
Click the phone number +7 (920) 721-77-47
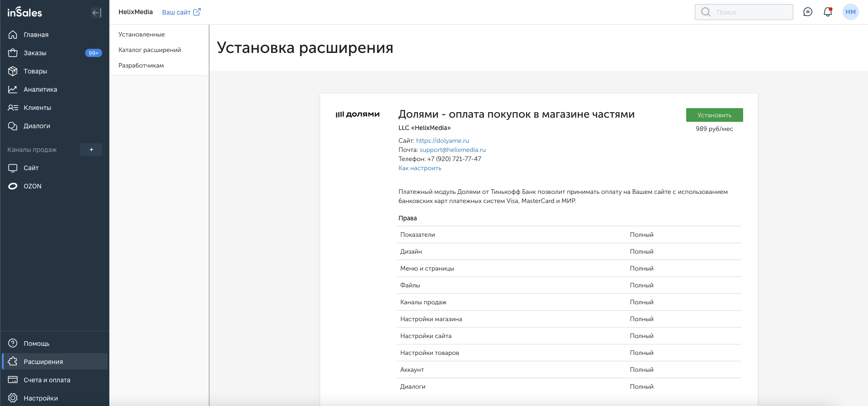(x=454, y=159)
